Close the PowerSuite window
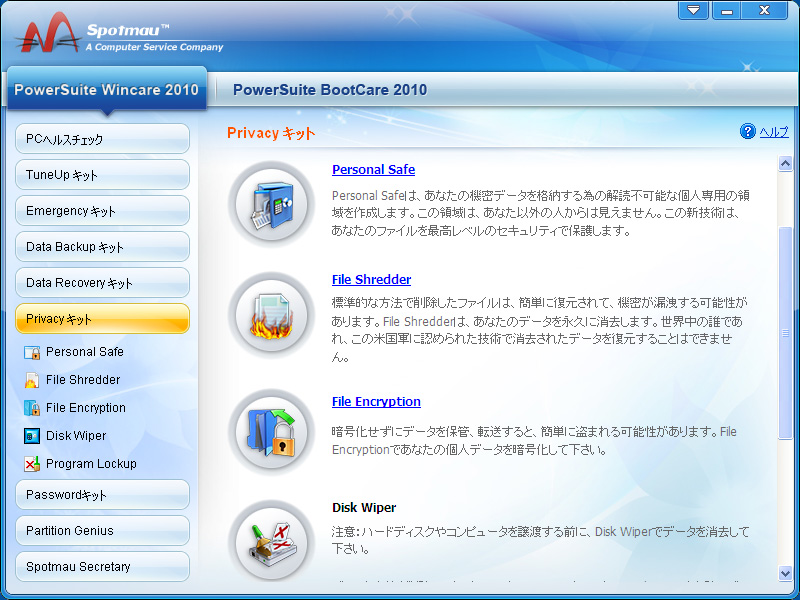Viewport: 800px width, 600px height. (764, 10)
